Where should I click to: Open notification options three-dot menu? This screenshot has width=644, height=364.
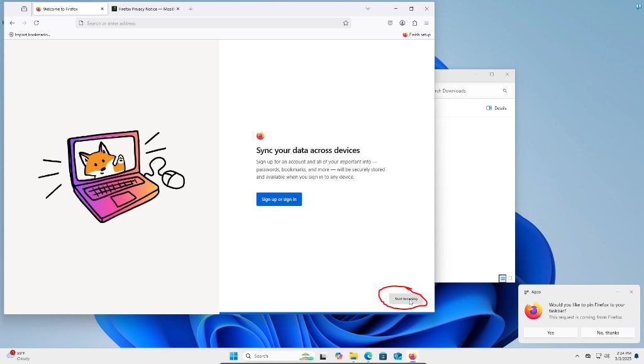click(x=618, y=292)
